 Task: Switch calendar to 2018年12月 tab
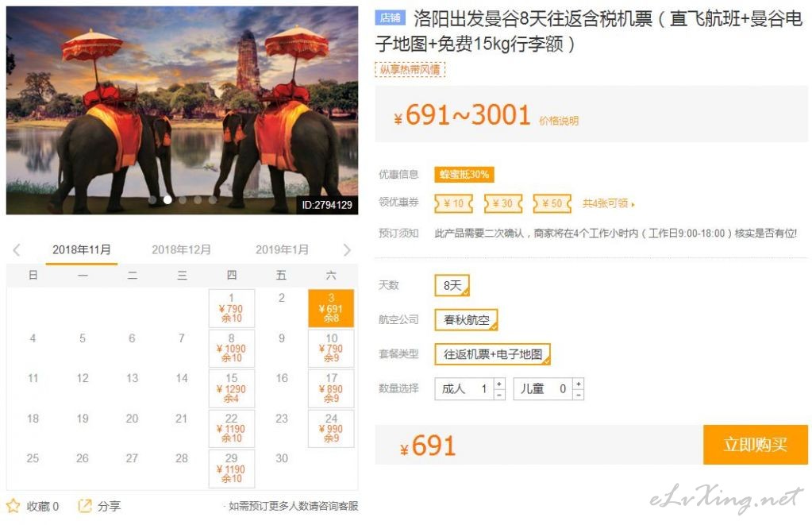click(x=181, y=250)
